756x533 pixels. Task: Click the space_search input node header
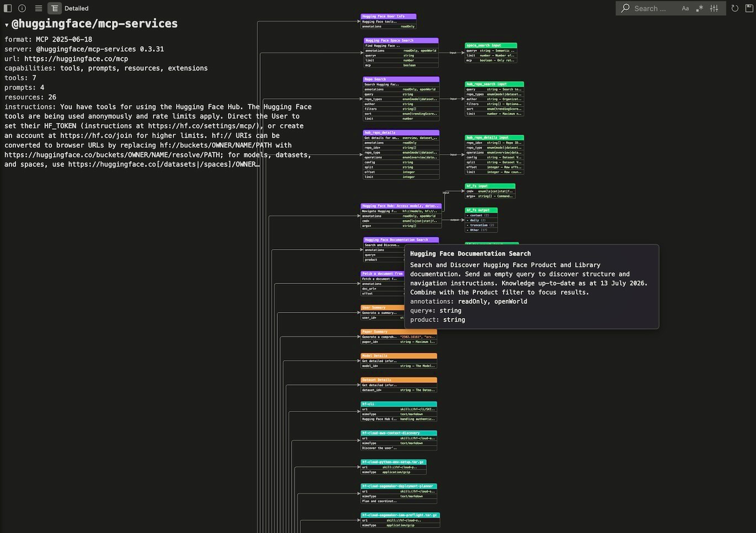pos(491,45)
